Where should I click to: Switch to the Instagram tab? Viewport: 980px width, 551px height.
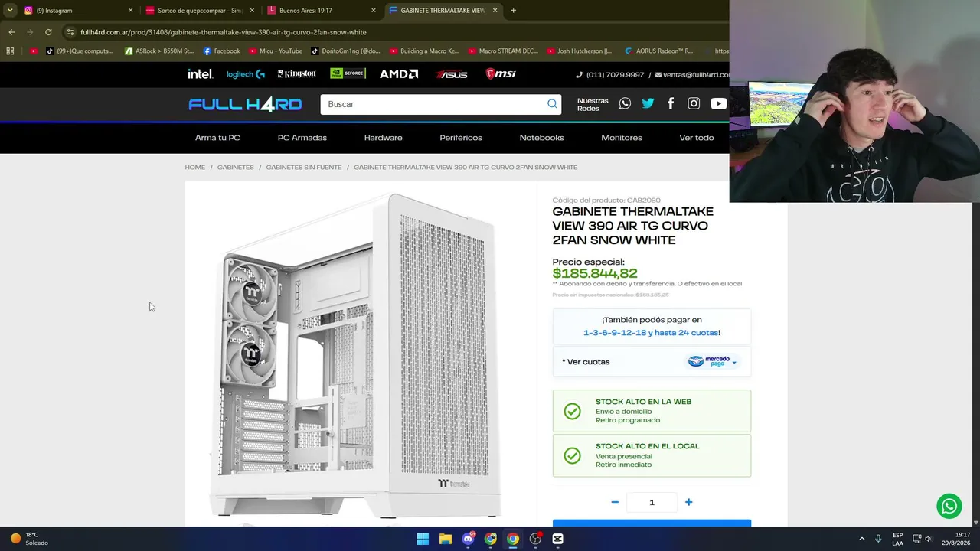79,11
